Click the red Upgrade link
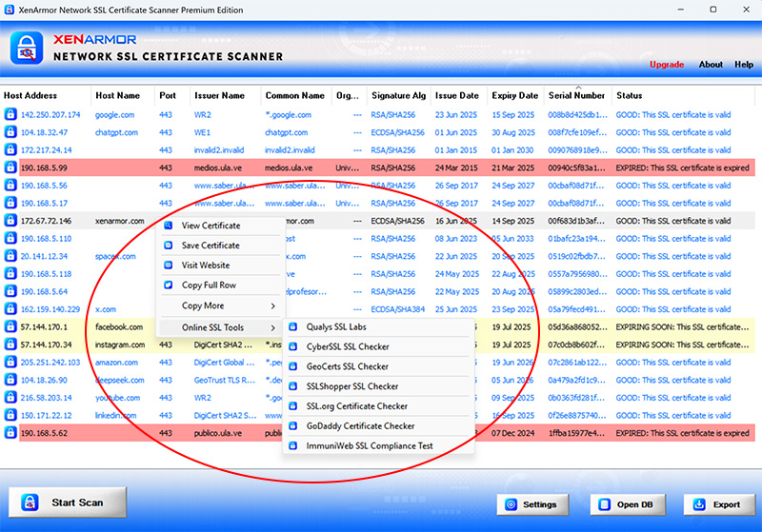This screenshot has width=762, height=532. click(x=666, y=65)
